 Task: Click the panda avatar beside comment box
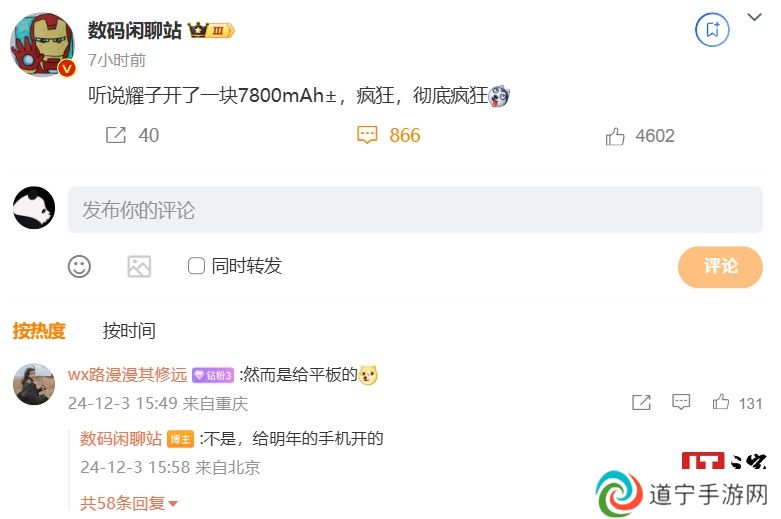point(34,208)
